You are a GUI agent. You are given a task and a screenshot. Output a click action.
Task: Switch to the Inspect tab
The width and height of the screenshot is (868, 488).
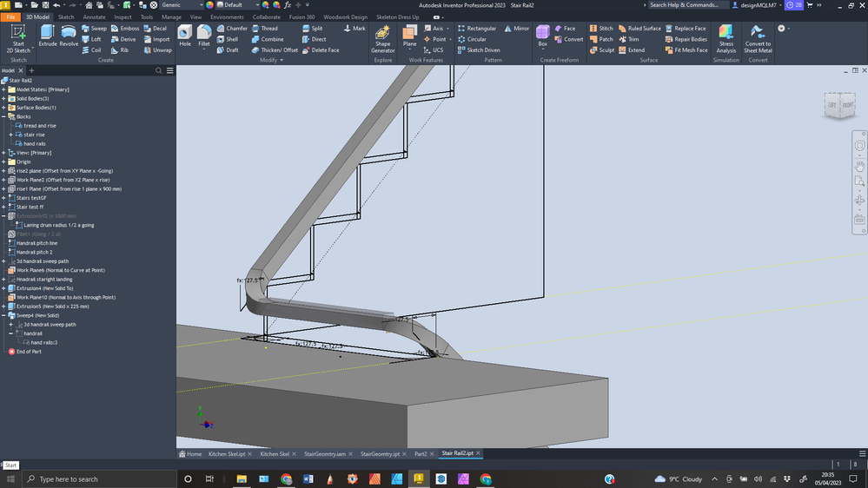(123, 17)
